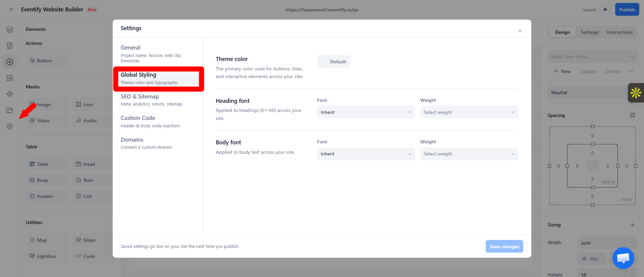The image size is (644, 277).
Task: Toggle individual spacing sides icon
Action: pyautogui.click(x=633, y=115)
